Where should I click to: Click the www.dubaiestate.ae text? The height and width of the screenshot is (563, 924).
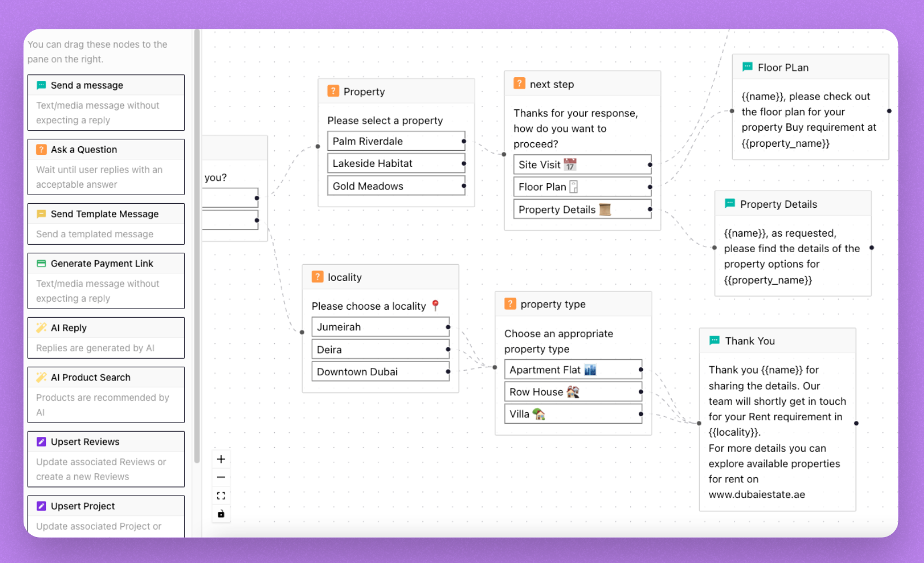point(757,494)
